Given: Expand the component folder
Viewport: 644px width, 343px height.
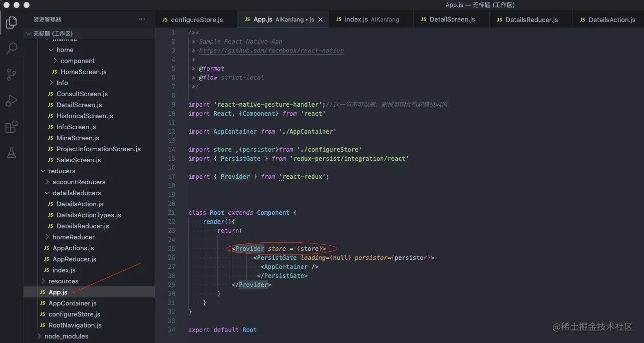Looking at the screenshot, I should coord(89,61).
